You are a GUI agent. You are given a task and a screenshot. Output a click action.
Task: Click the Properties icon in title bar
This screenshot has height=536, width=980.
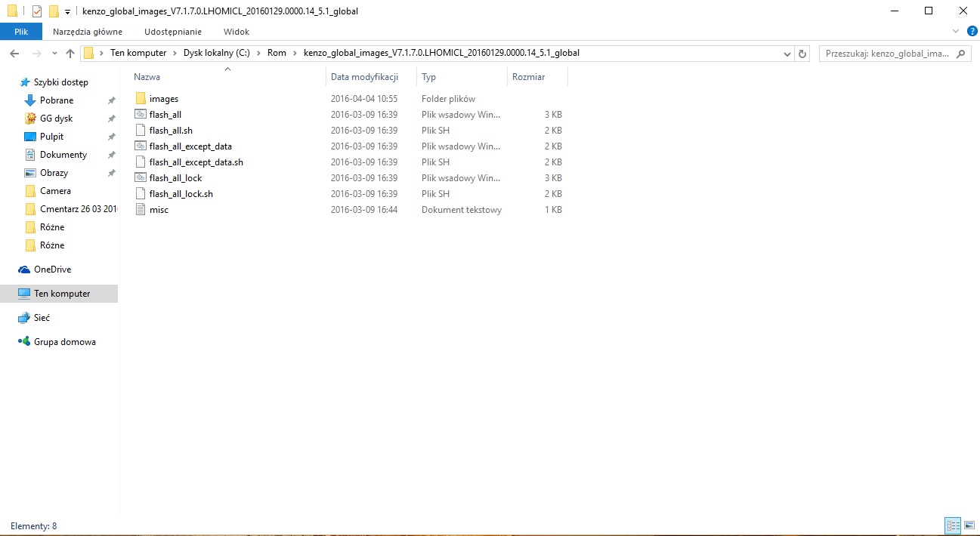click(x=36, y=11)
